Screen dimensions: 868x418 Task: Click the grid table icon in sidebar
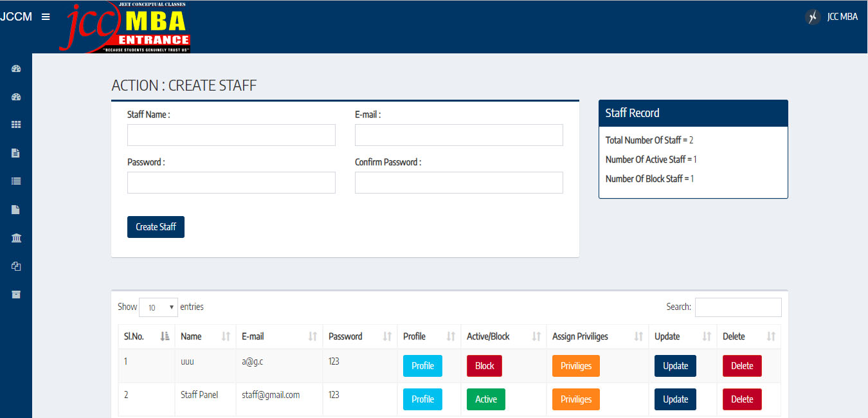pyautogui.click(x=16, y=125)
